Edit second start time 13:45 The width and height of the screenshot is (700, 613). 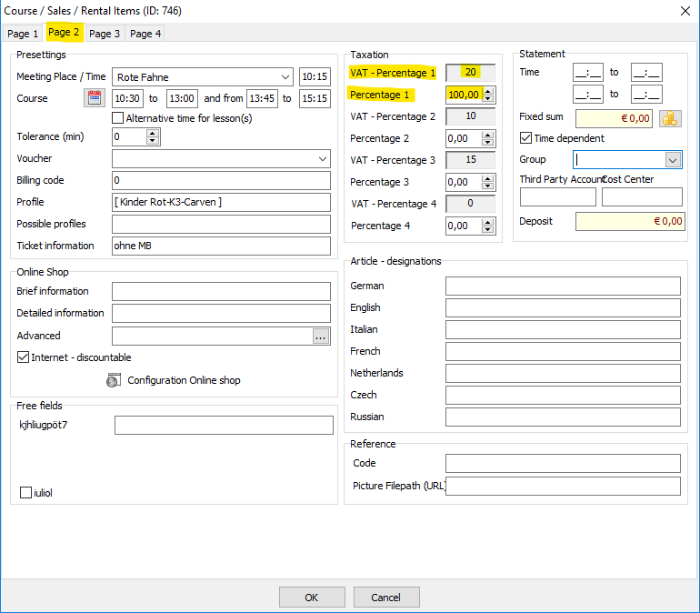pos(262,98)
